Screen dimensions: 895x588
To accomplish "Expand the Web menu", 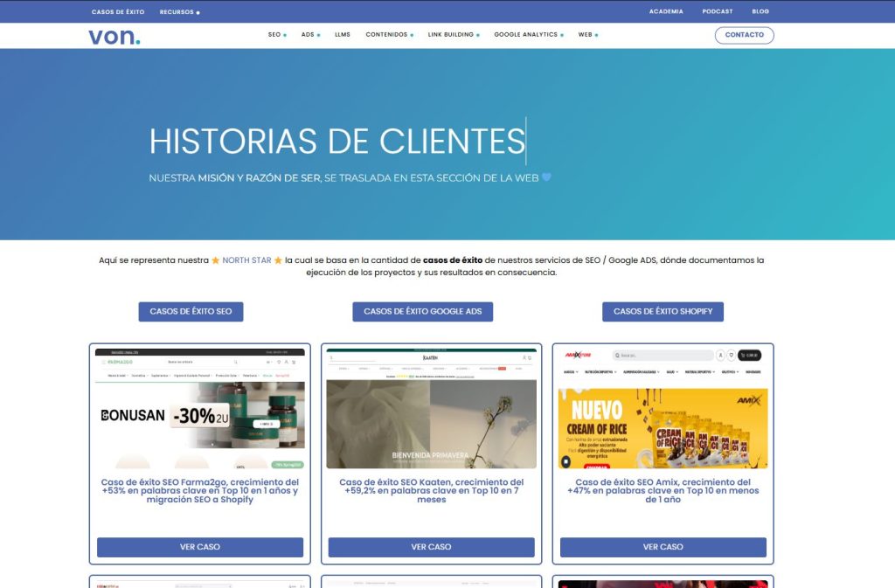I will point(588,35).
